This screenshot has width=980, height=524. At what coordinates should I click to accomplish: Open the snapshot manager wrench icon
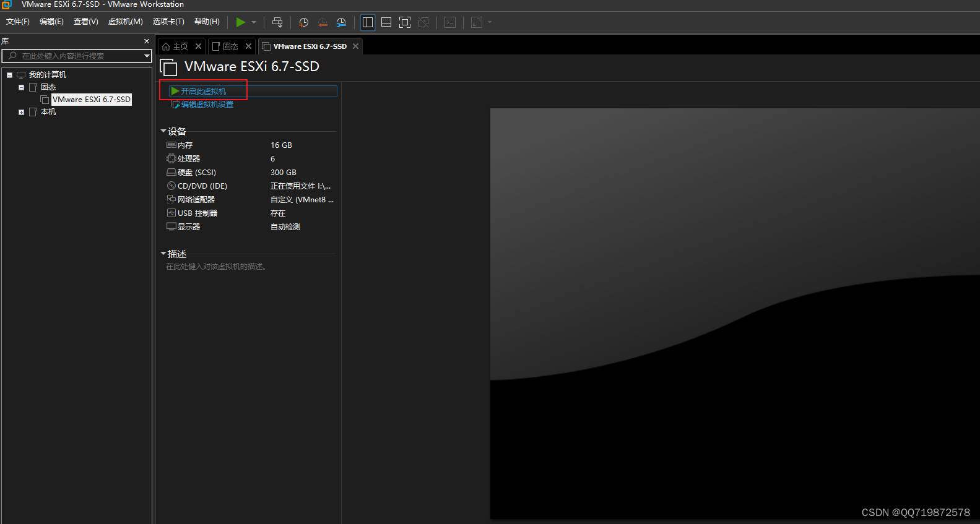click(x=341, y=22)
